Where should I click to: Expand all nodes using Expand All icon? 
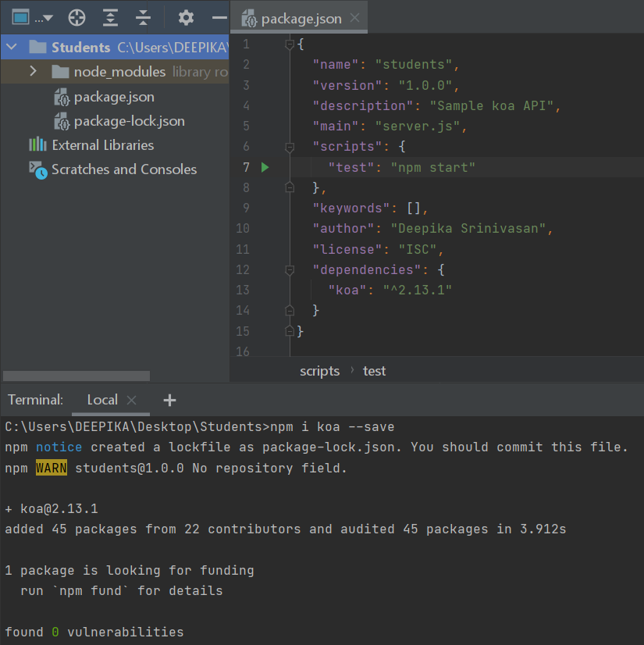(109, 17)
